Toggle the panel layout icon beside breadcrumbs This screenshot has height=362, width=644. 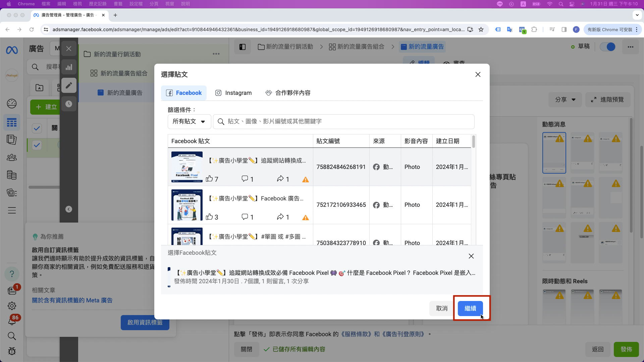point(242,47)
